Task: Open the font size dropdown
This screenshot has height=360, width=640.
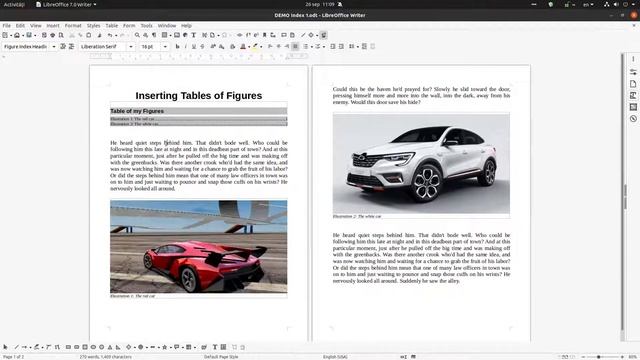Action: point(165,47)
